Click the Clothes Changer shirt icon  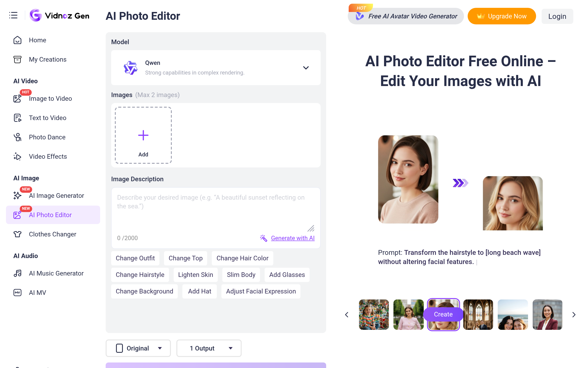[x=17, y=234]
